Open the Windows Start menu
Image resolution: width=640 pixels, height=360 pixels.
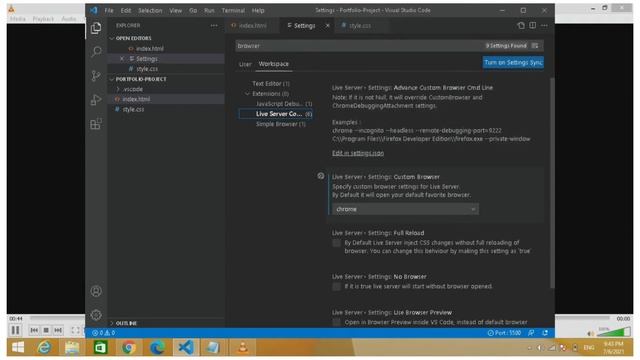click(x=18, y=347)
